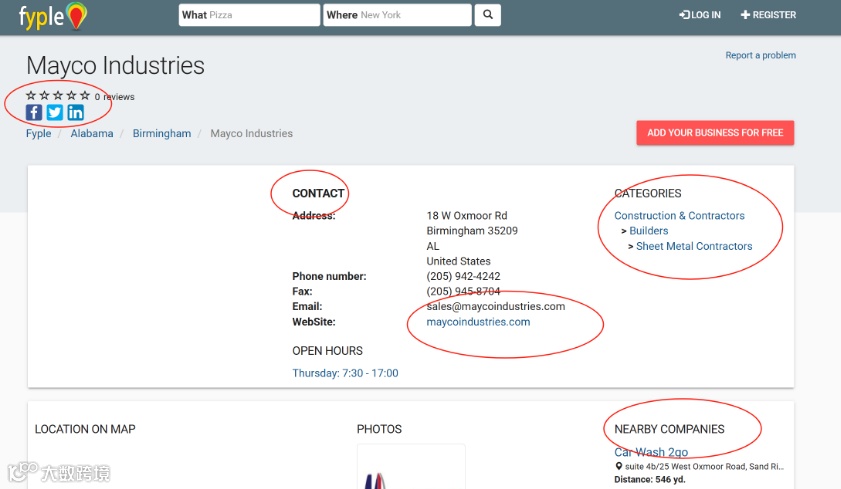
Task: Focus the Where search field
Action: pyautogui.click(x=397, y=15)
